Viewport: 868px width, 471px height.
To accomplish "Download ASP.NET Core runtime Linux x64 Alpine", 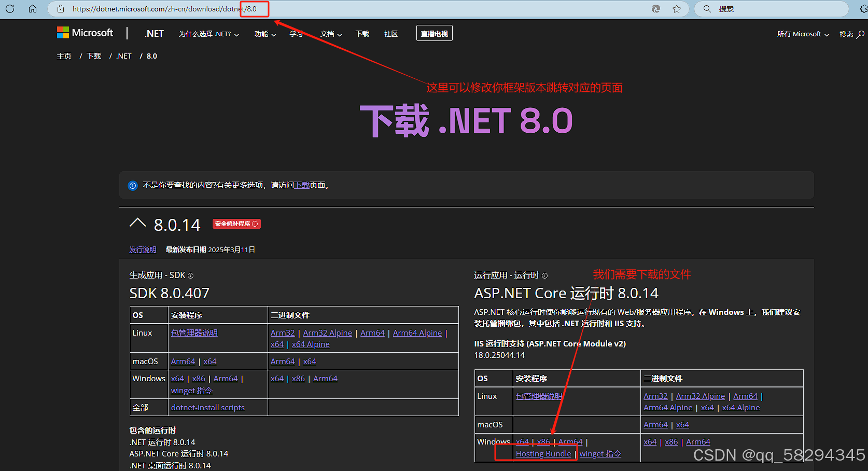I will pos(741,408).
